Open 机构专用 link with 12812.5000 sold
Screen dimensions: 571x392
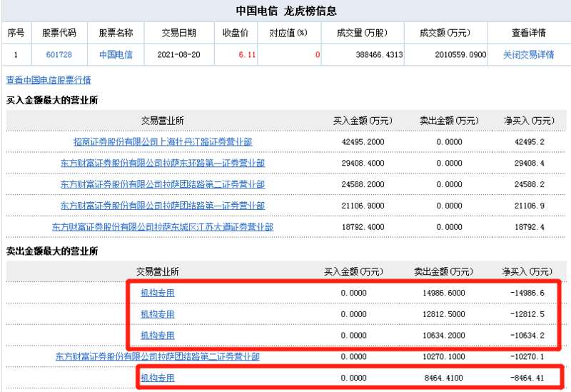(x=158, y=314)
